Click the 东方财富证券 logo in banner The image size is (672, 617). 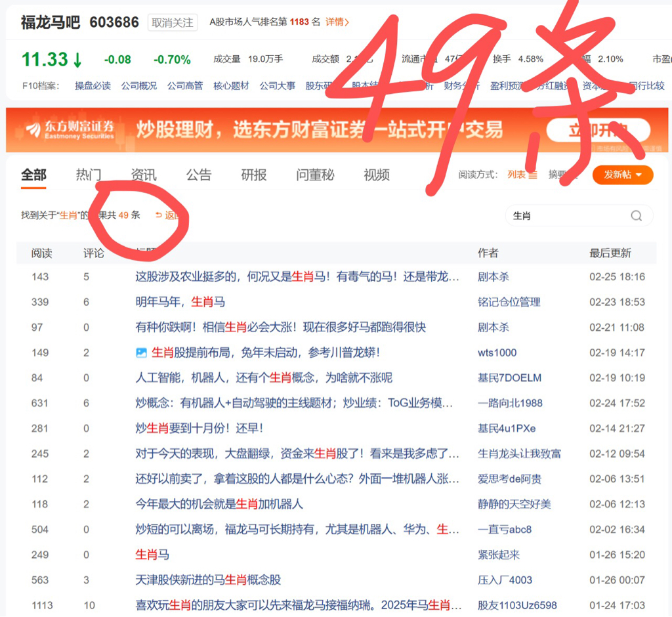(70, 129)
